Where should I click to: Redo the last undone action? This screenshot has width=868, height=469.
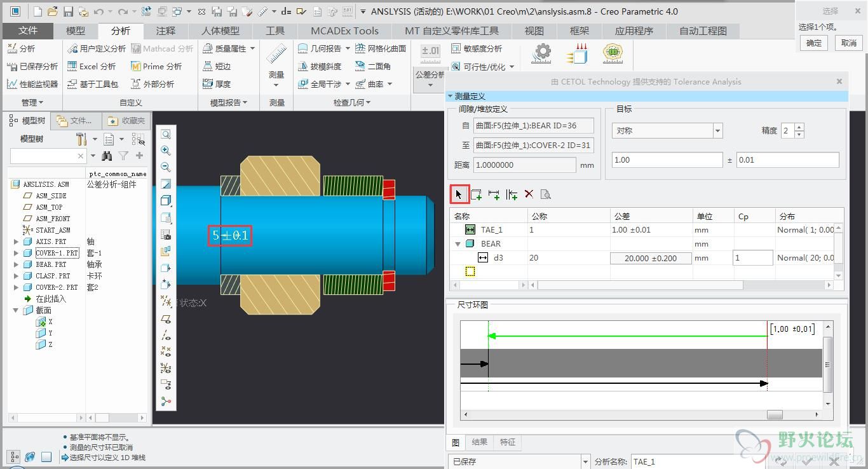[123, 11]
